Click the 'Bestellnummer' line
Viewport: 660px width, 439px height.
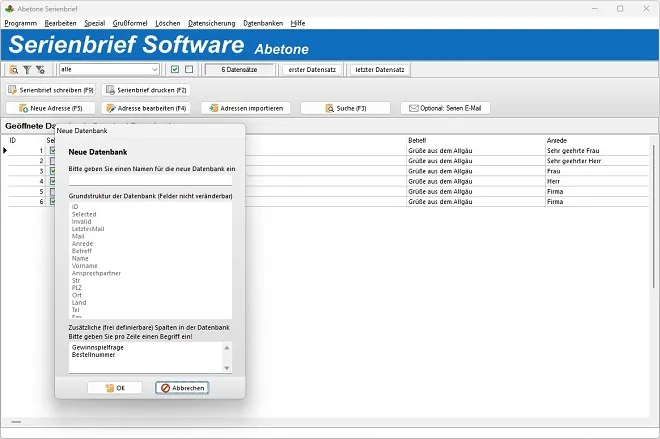[93, 355]
